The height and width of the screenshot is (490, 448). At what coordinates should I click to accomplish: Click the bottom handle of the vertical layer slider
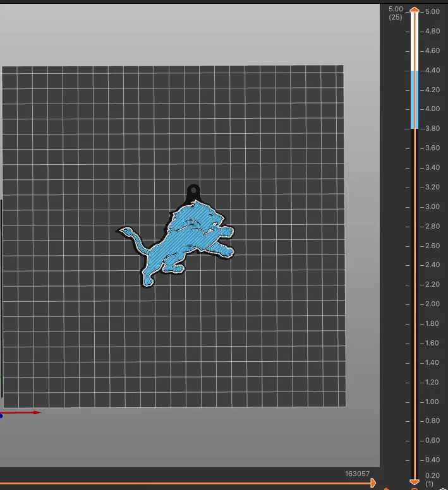pos(415,482)
